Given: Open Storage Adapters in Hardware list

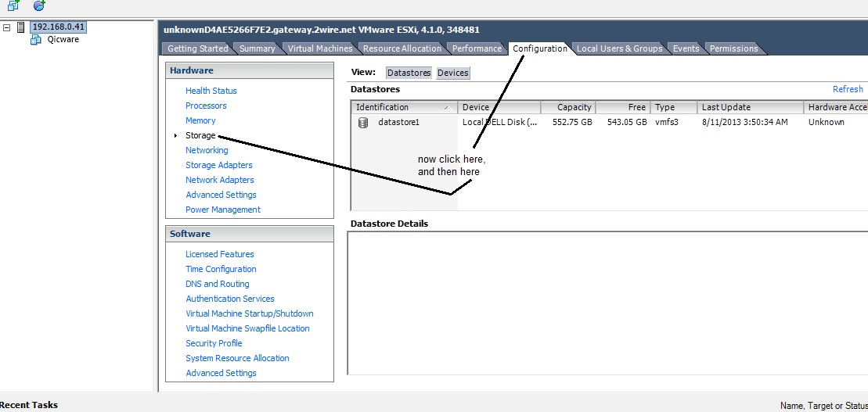Looking at the screenshot, I should point(219,165).
